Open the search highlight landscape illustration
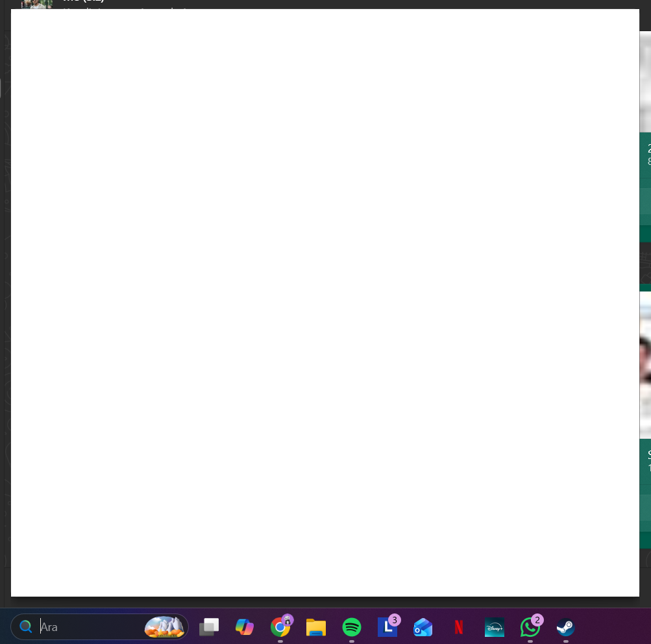 coord(164,627)
